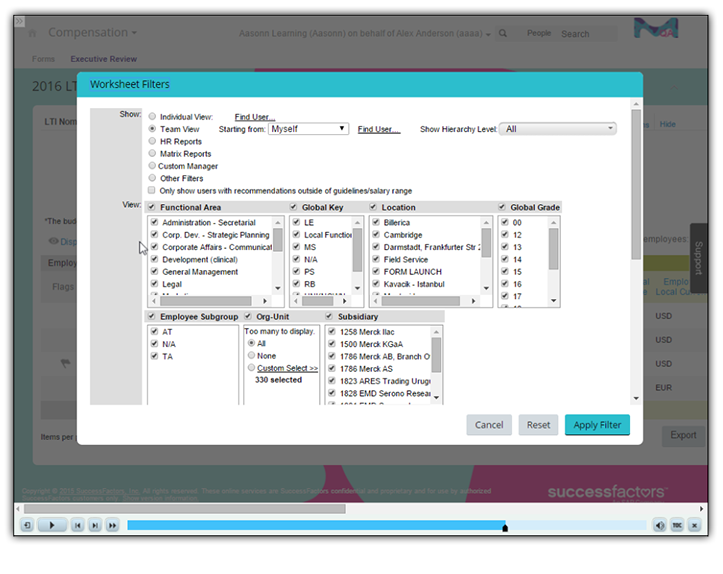Mute audio with the speaker icon
Screen dimensions: 723x574
[x=660, y=525]
